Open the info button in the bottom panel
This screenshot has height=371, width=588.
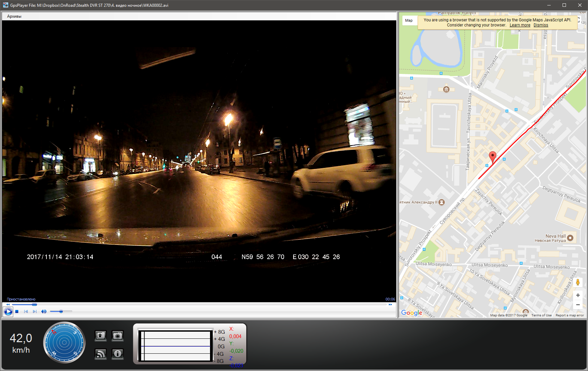pos(118,354)
